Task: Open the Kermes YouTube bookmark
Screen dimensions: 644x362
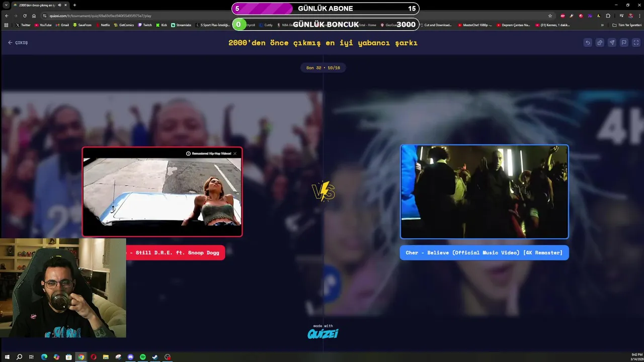Action: tap(553, 25)
